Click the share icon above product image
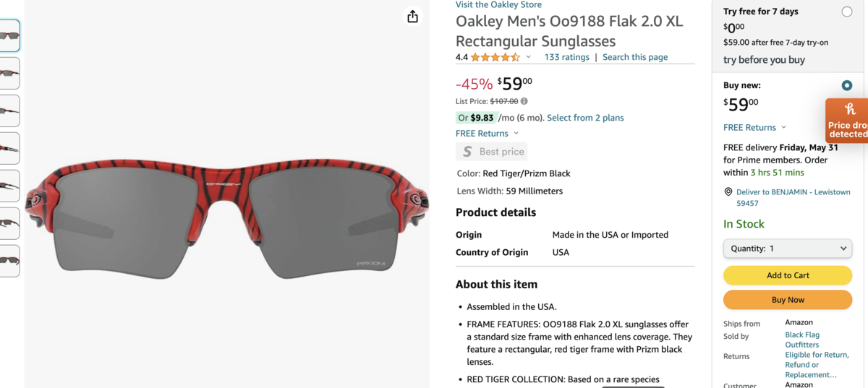Screen dimensions: 868x388 [x=412, y=17]
